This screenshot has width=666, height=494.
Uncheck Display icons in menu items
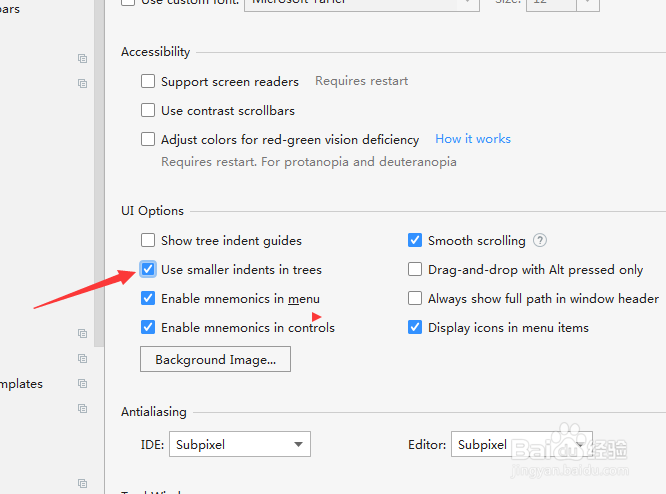[415, 327]
